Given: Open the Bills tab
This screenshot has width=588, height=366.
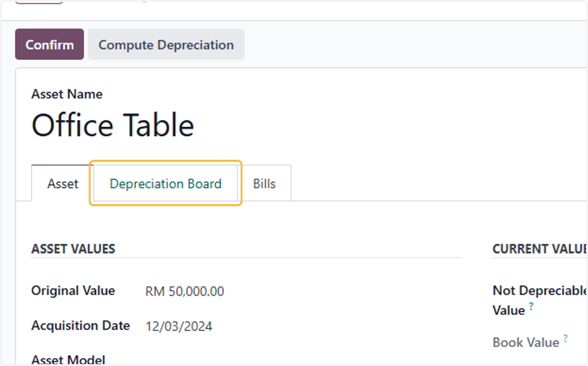Looking at the screenshot, I should tap(265, 184).
